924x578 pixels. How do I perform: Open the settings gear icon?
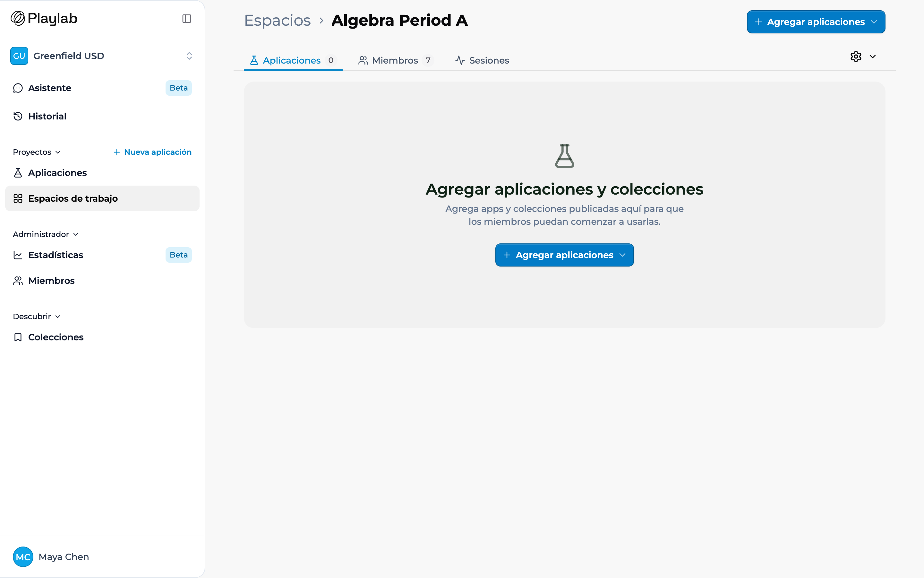(856, 57)
